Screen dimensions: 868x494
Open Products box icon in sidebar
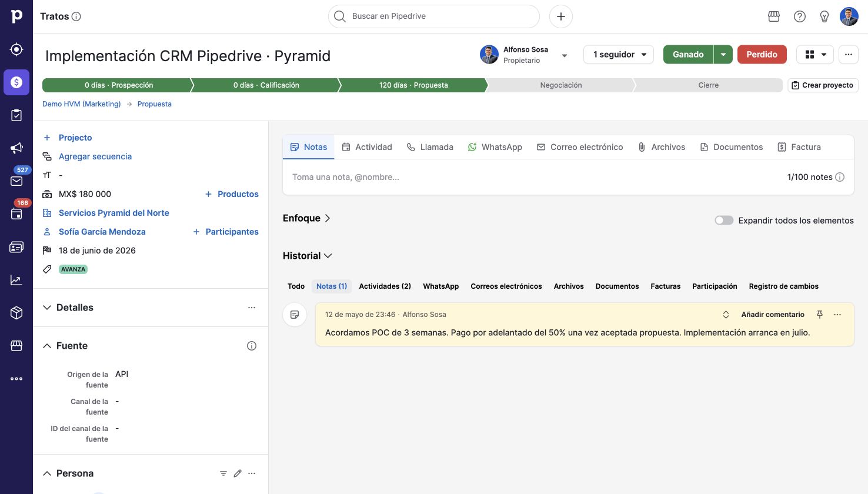tap(16, 313)
